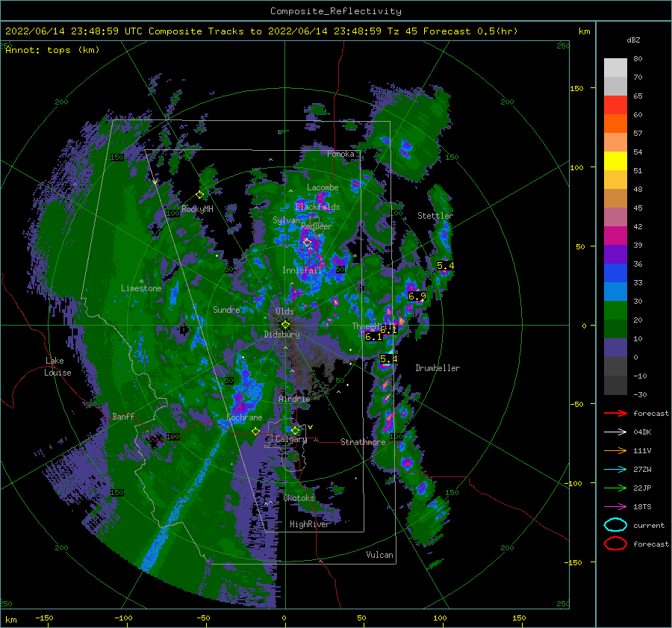
Task: Select the orange 111V track arrow
Action: coord(615,450)
